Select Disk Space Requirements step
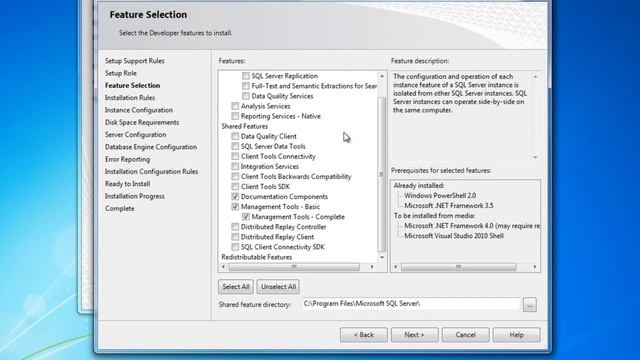The image size is (640, 360). tap(142, 122)
